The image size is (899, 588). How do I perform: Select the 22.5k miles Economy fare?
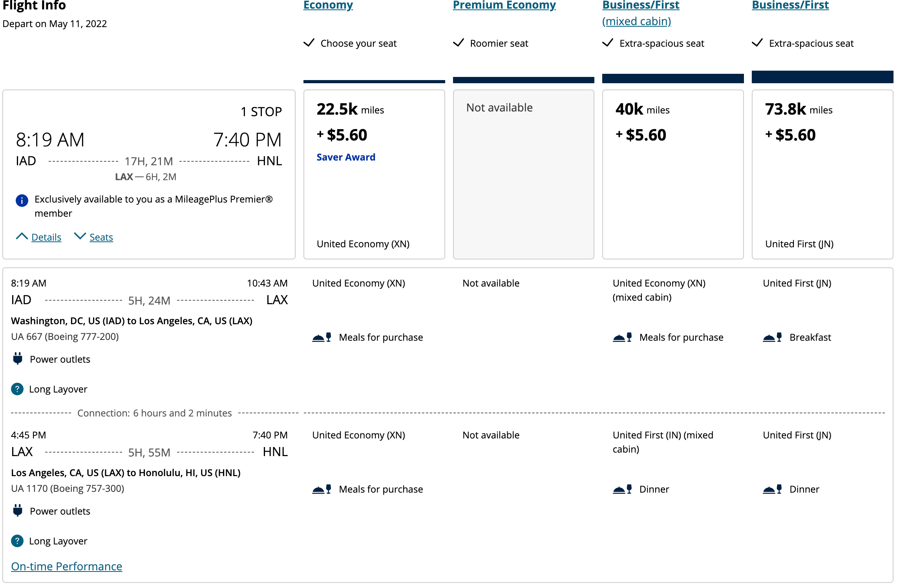(374, 174)
